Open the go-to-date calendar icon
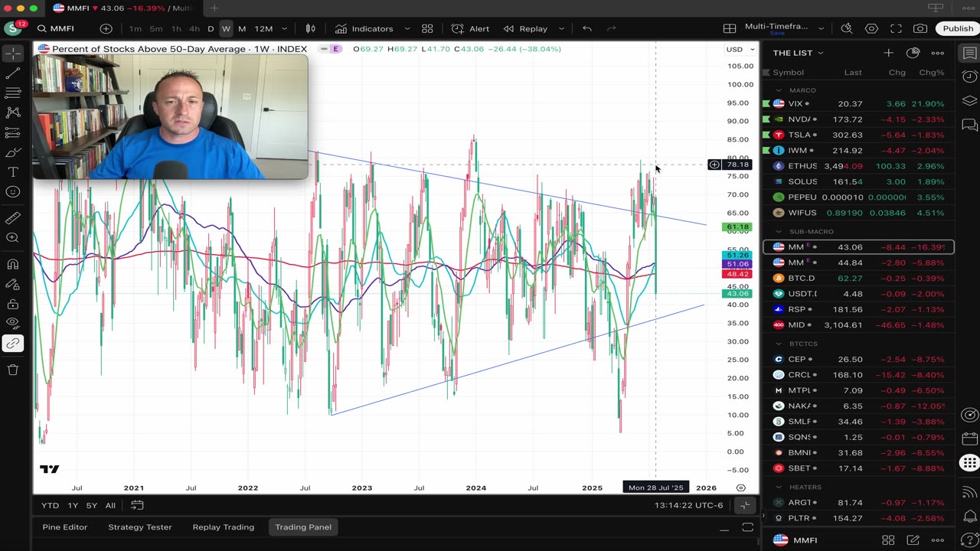Image resolution: width=980 pixels, height=551 pixels. pyautogui.click(x=137, y=505)
